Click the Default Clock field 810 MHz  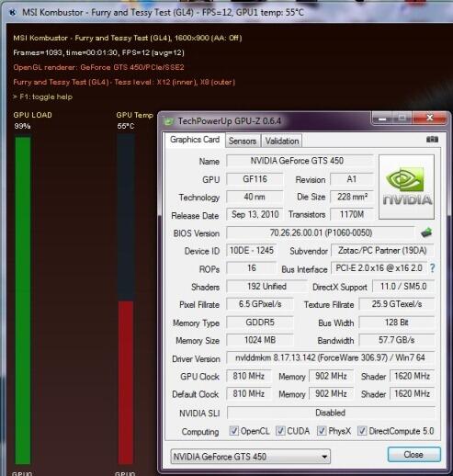pos(248,393)
